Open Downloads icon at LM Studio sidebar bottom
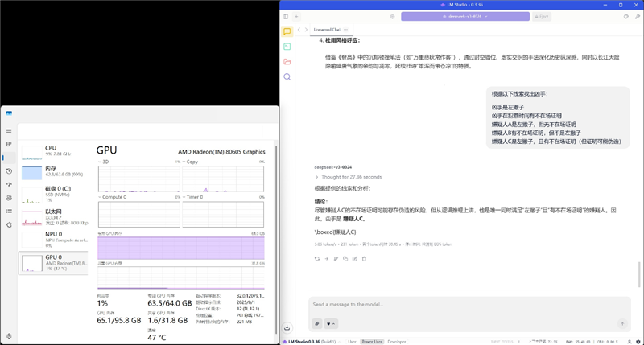Screen dimensions: 644x345 click(287, 327)
